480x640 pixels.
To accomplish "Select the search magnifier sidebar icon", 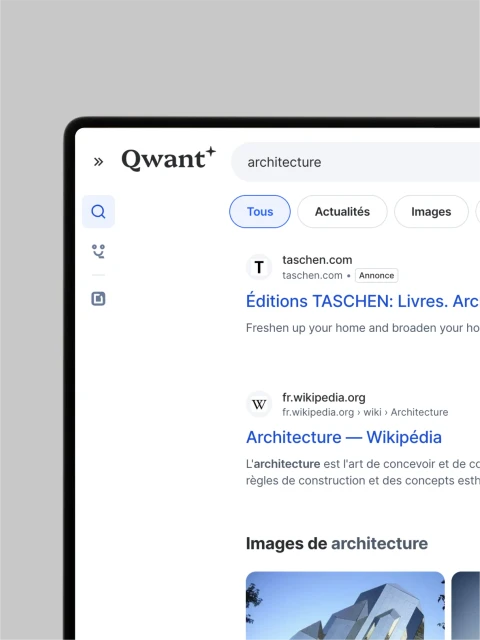I will 98,211.
